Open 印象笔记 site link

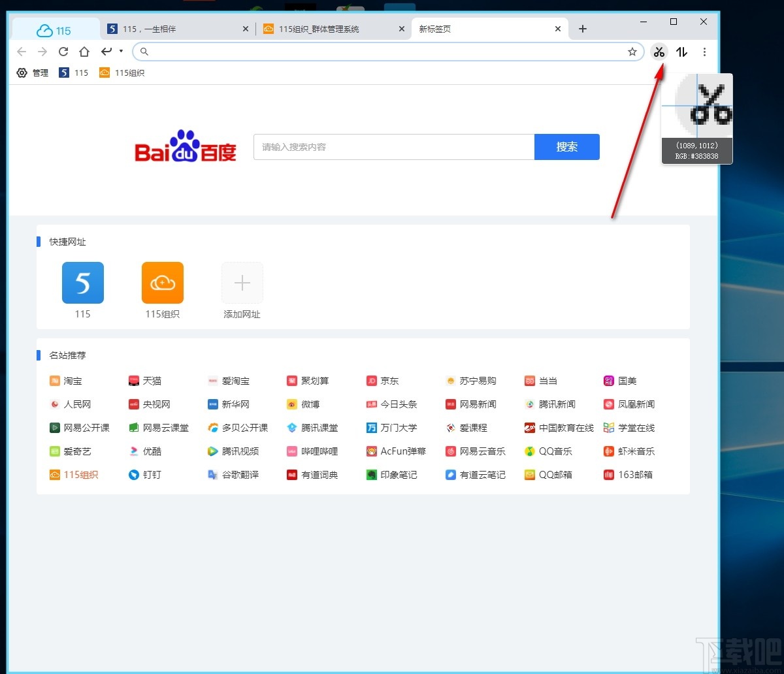[x=392, y=475]
